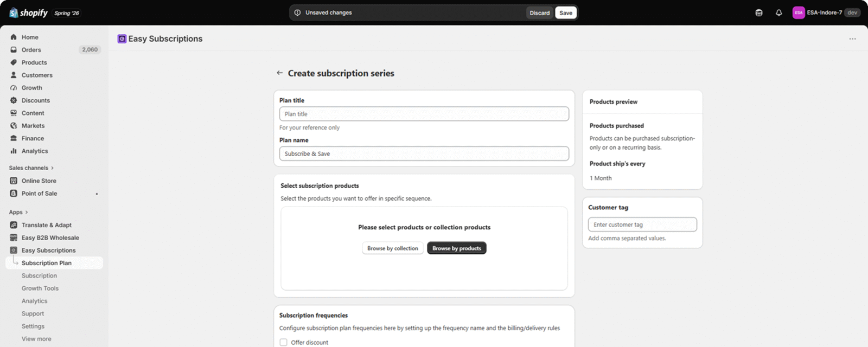Click the Discounts icon in sidebar

14,100
